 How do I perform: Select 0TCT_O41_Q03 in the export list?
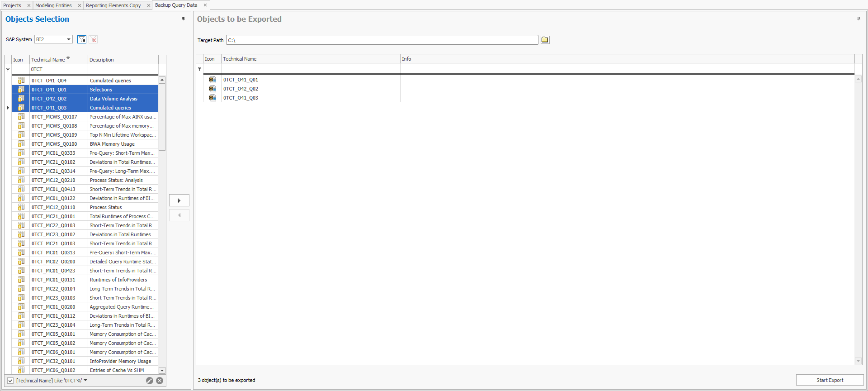529,97
